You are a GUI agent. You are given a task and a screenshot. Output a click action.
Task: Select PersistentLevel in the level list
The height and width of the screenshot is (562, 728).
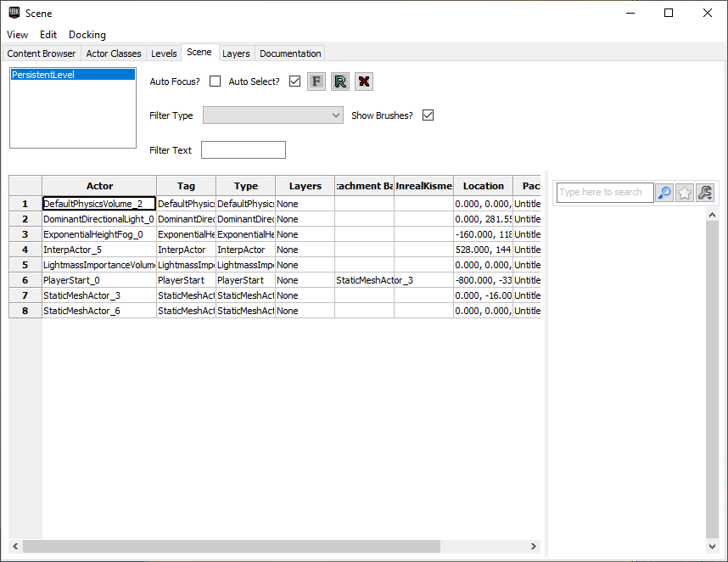[x=72, y=75]
